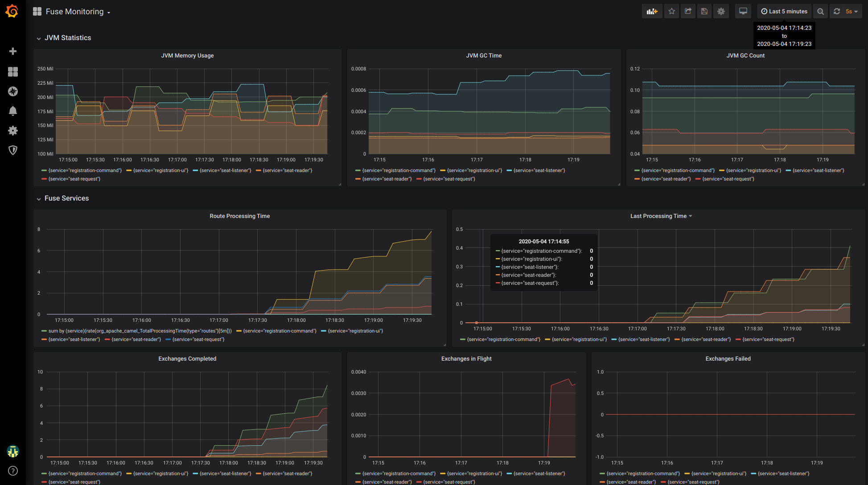Click the JVM Memory Usage panel resize handle

tap(340, 184)
